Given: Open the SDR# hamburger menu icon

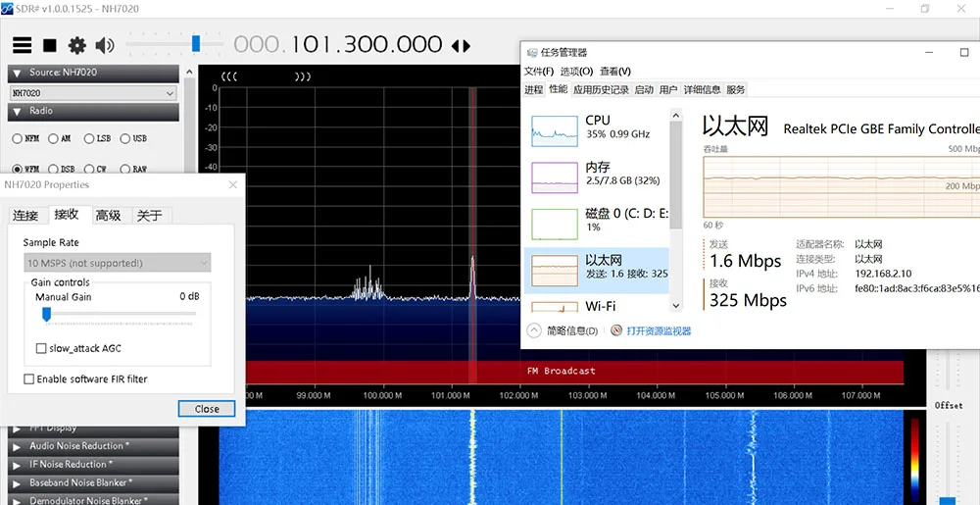Looking at the screenshot, I should tap(22, 45).
